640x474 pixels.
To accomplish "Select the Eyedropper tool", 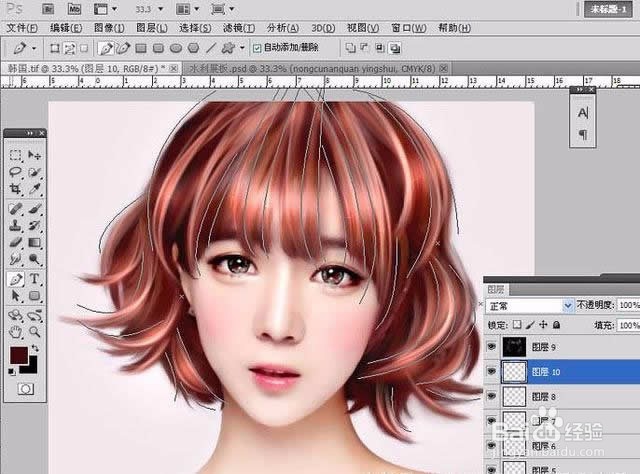I will 35,189.
